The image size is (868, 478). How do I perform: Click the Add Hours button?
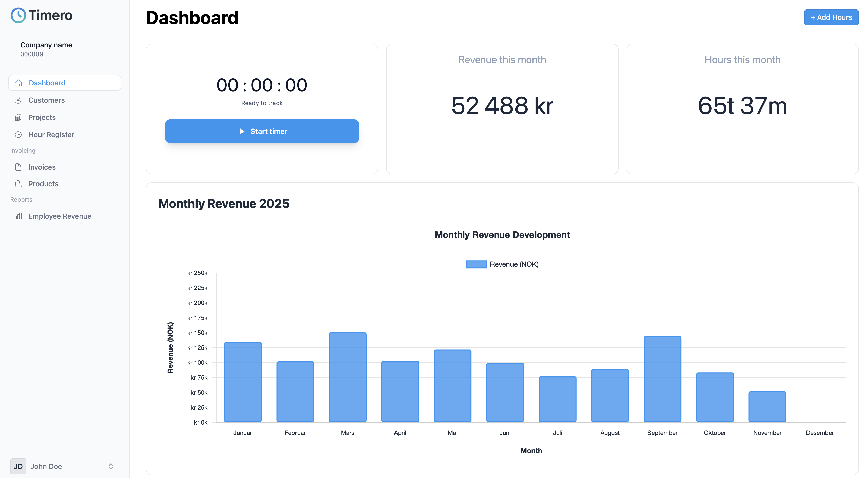click(x=831, y=17)
